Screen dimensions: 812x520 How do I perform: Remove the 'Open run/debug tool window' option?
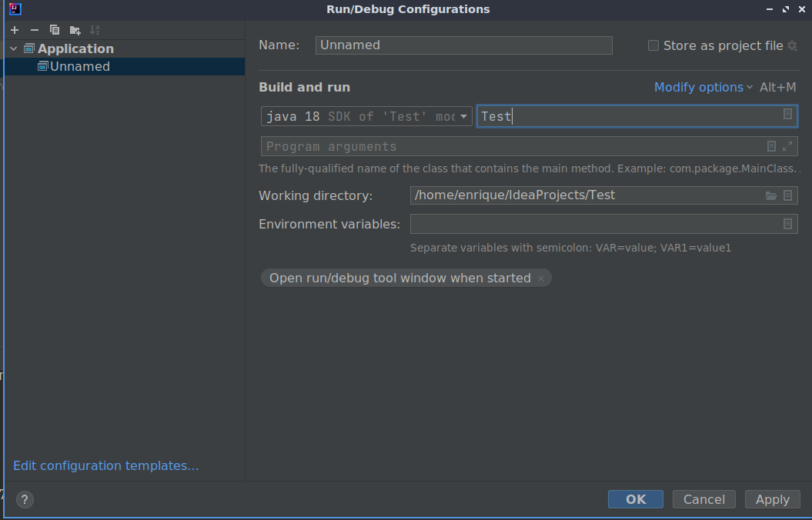pos(540,278)
